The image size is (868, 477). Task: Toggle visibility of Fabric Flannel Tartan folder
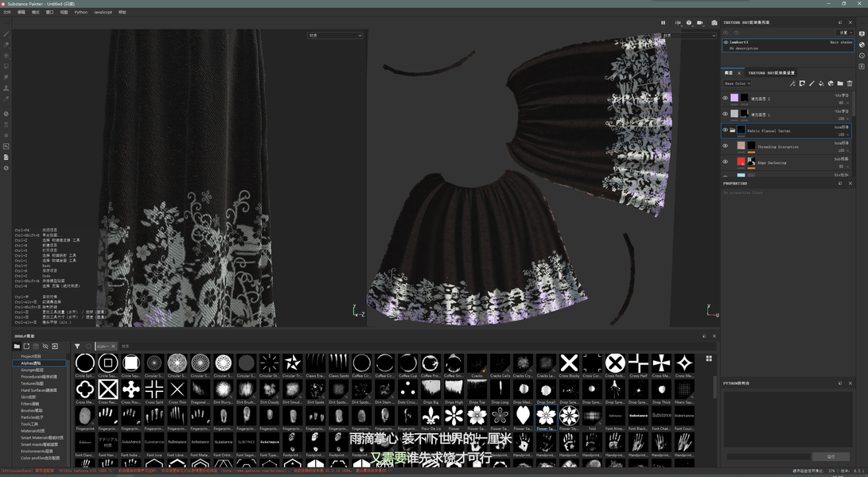tap(725, 130)
